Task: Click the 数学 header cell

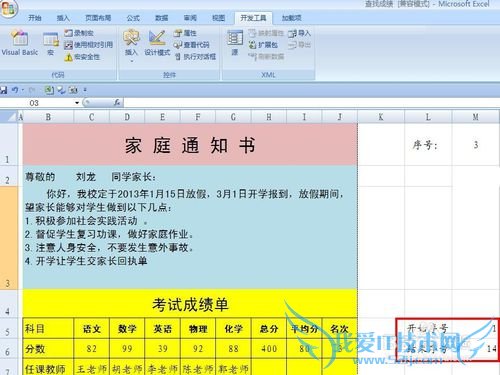Action: coord(127,329)
